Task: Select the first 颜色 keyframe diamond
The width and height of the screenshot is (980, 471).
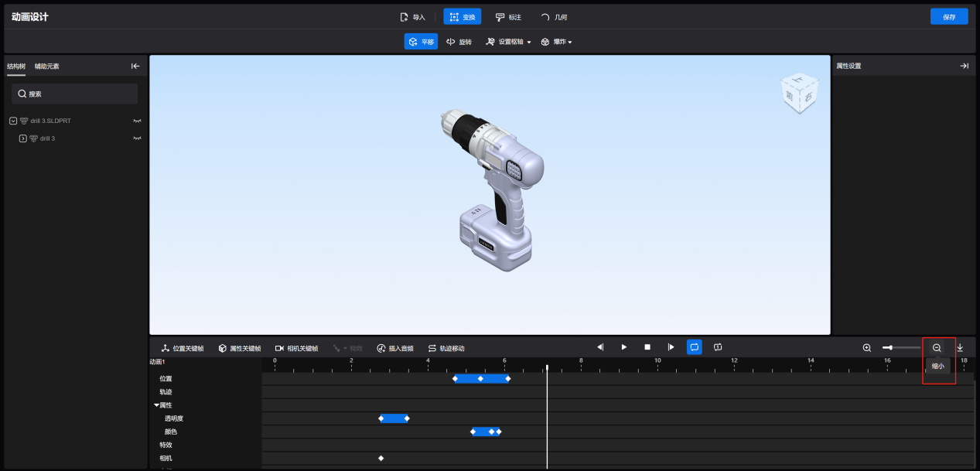Action: tap(473, 432)
